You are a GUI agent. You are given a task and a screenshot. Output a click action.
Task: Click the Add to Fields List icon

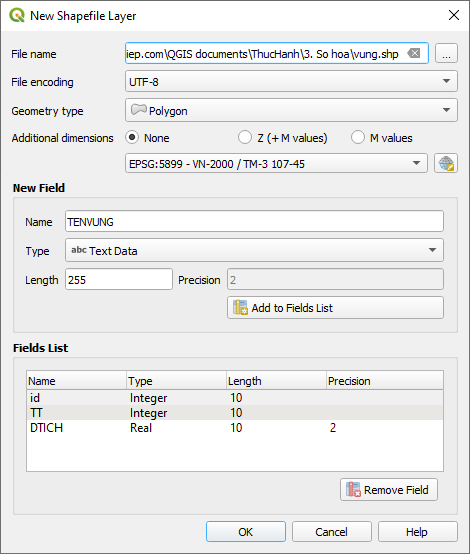click(x=240, y=307)
